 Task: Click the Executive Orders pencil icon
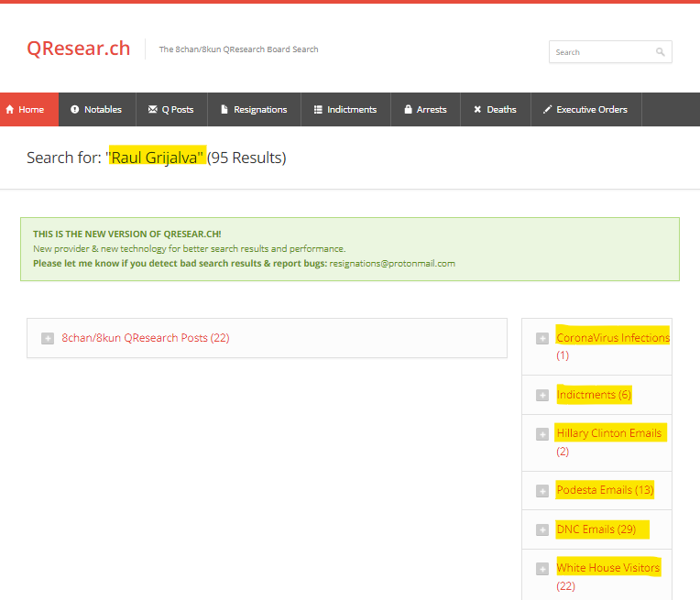pos(547,109)
